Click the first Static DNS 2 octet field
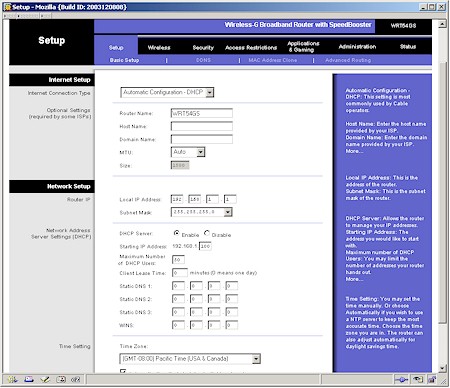 tap(178, 299)
